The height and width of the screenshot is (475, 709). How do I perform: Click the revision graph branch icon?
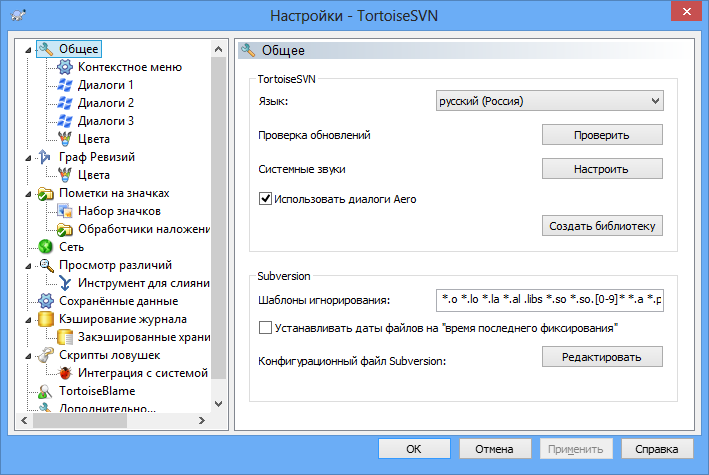coord(45,157)
